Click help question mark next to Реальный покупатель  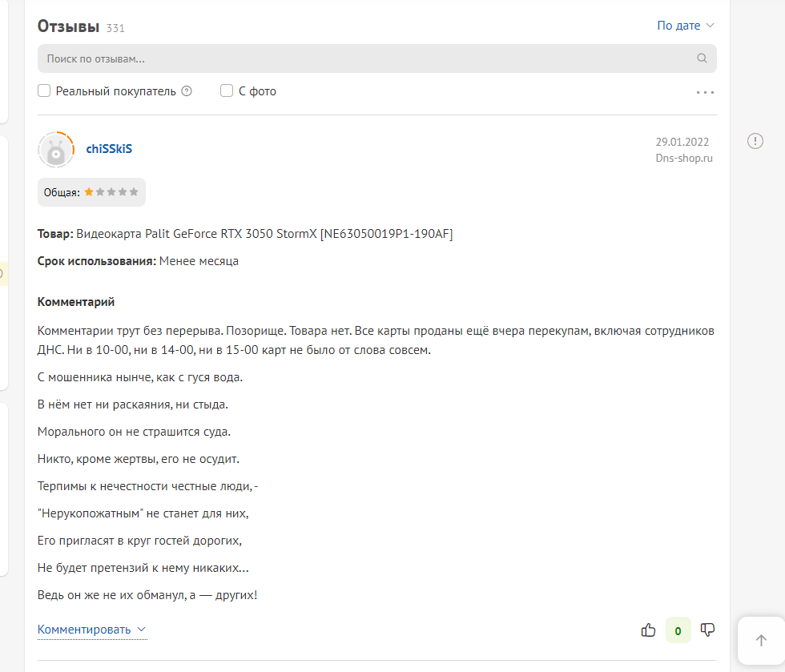click(187, 91)
